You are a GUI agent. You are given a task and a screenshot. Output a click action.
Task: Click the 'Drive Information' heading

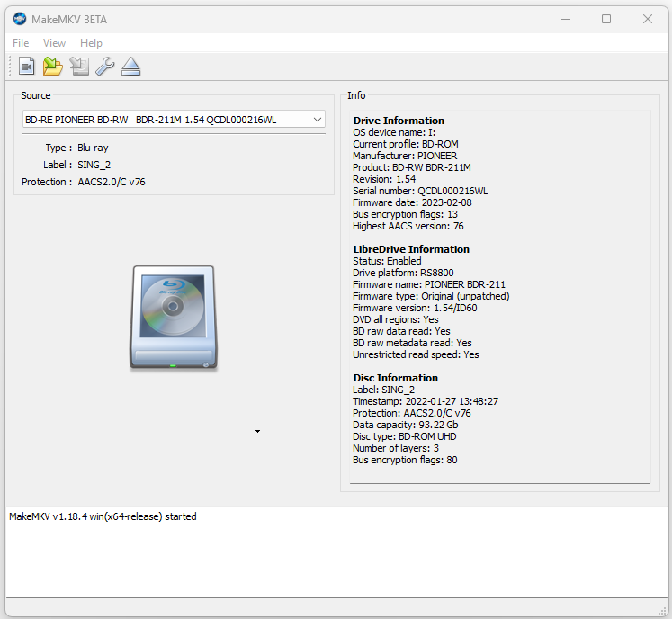tap(399, 121)
